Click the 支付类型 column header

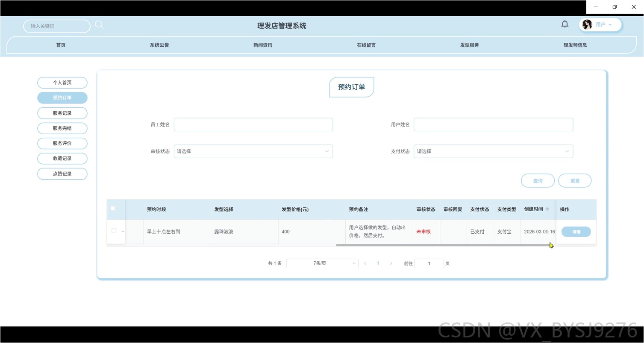(x=507, y=210)
